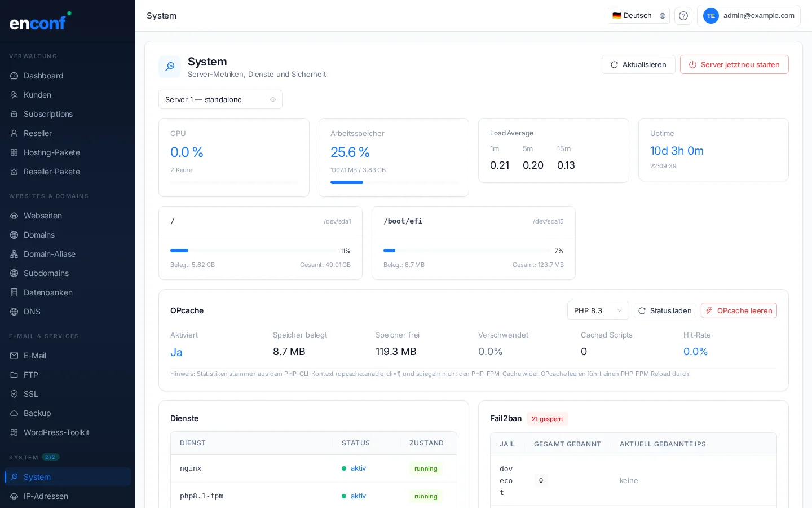This screenshot has height=508, width=812.
Task: Open the Deutsch language selector
Action: [x=638, y=16]
